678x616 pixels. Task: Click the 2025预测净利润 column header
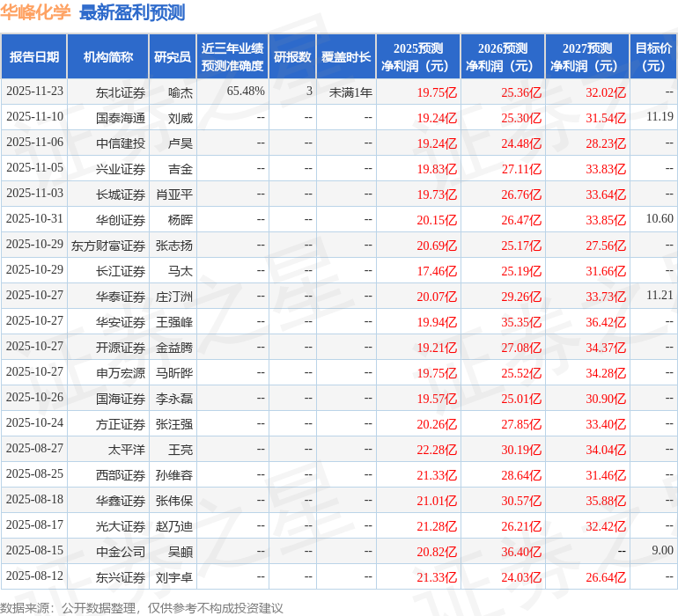(418, 57)
